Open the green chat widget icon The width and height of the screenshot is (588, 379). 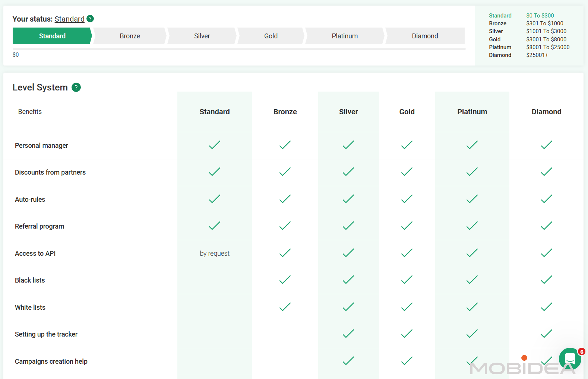[570, 359]
